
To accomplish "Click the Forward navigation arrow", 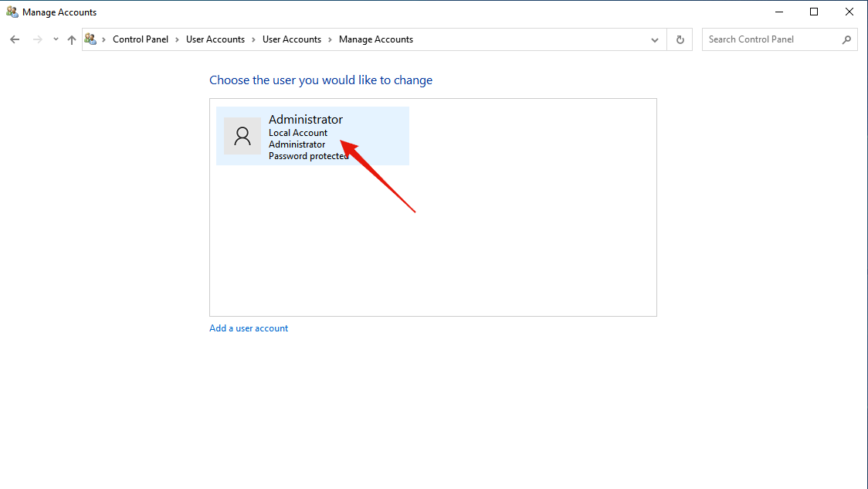I will pyautogui.click(x=37, y=39).
